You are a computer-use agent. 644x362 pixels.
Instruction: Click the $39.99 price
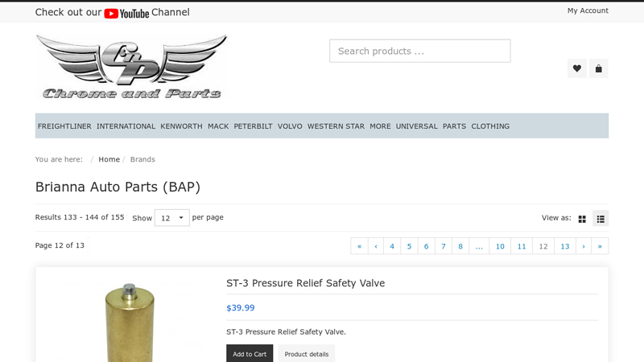(x=240, y=308)
